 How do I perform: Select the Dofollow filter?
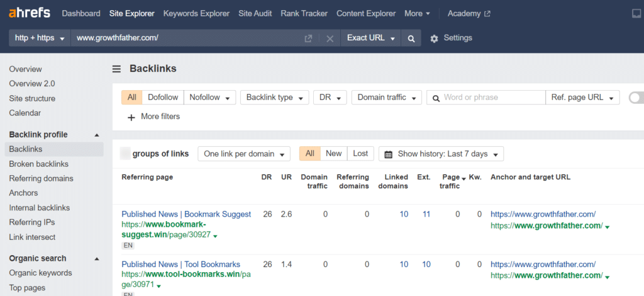click(163, 98)
